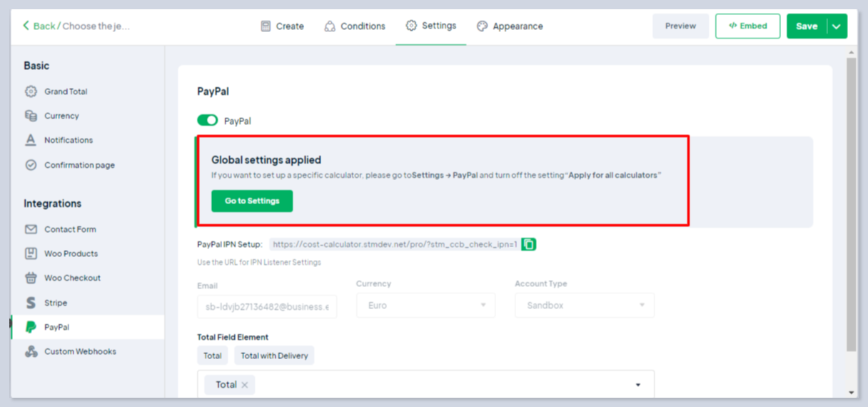The height and width of the screenshot is (407, 868).
Task: Switch to the Appearance tab
Action: (x=510, y=26)
